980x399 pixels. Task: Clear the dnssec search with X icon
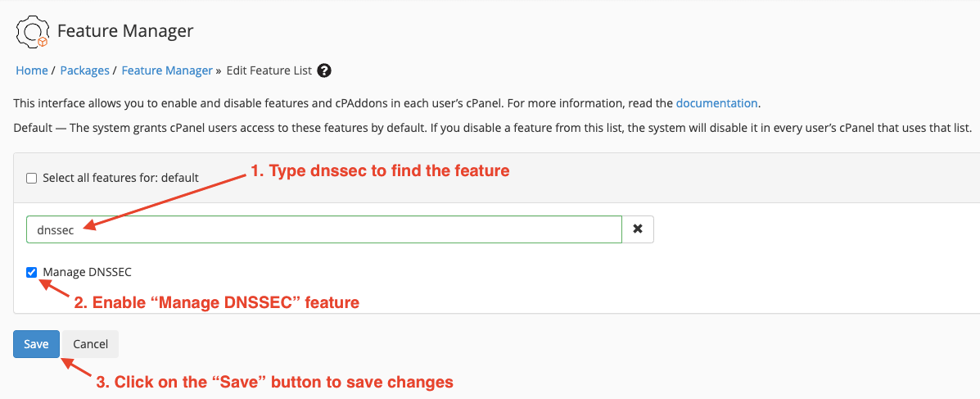(x=638, y=229)
